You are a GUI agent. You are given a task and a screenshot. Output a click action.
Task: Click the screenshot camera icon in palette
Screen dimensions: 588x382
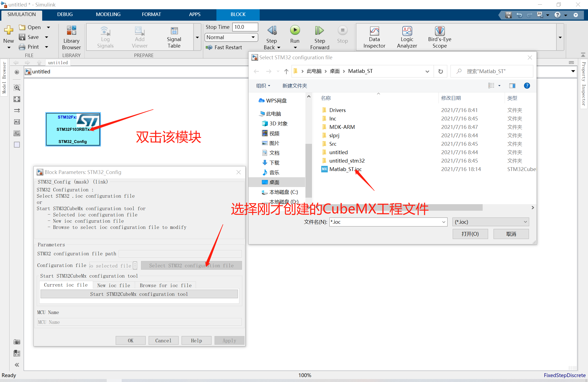pos(17,342)
